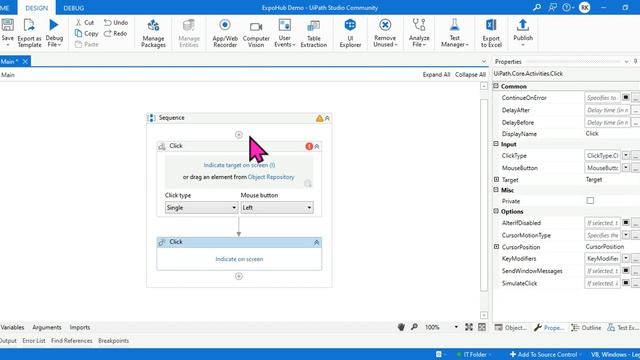The height and width of the screenshot is (360, 640).
Task: Start Table Extraction
Action: (313, 33)
